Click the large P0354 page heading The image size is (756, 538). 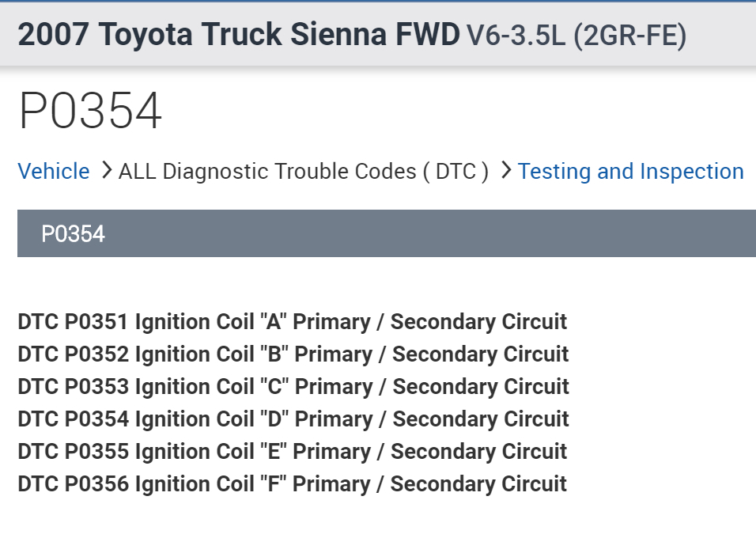[x=90, y=112]
